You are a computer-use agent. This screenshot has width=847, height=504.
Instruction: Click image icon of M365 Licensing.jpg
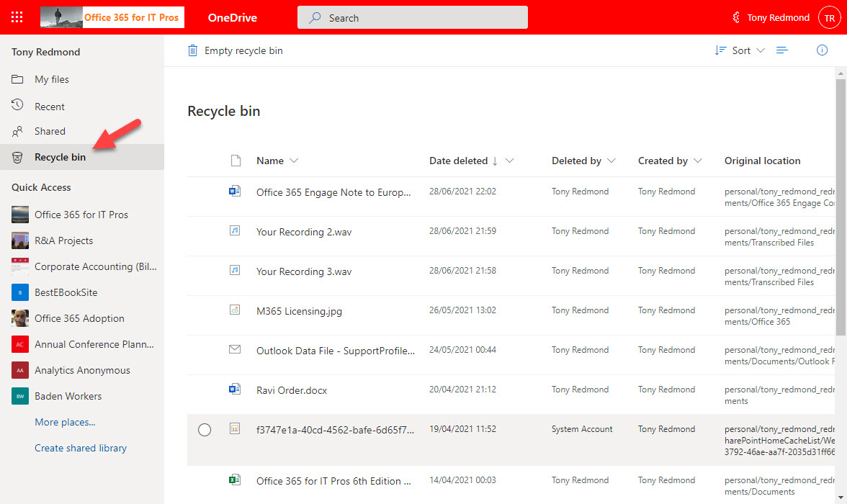(x=235, y=310)
